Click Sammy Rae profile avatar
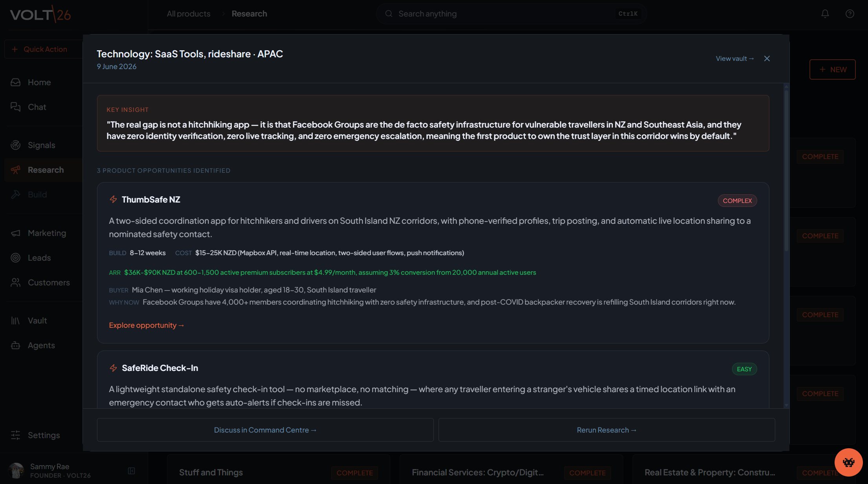Screen dimensions: 868x484 [x=16, y=471]
